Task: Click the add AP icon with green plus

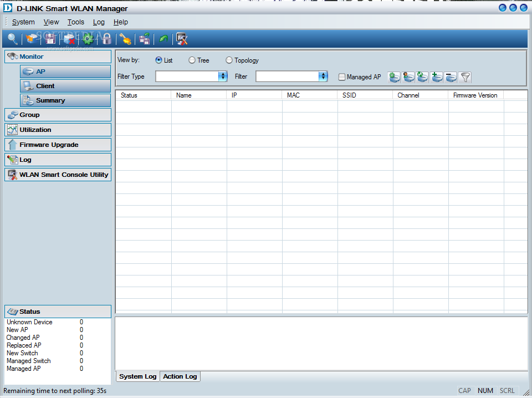Action: pyautogui.click(x=437, y=77)
